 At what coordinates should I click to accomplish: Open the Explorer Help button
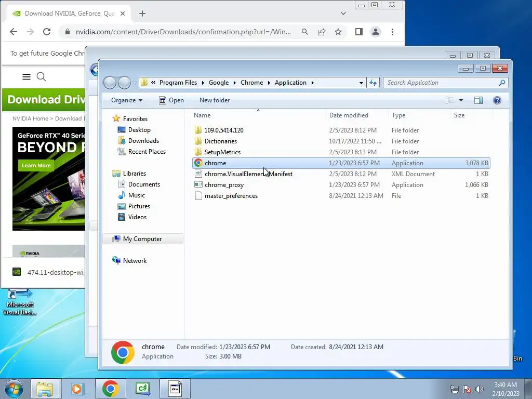497,100
